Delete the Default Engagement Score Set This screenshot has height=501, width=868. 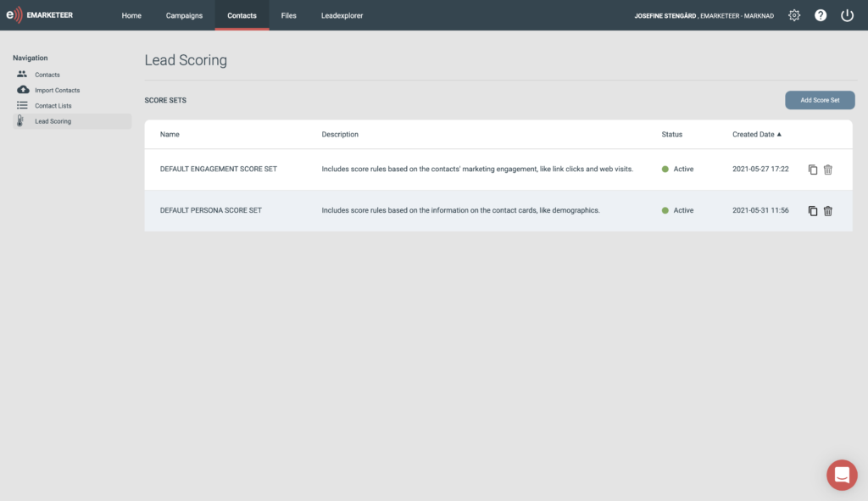[x=827, y=170]
